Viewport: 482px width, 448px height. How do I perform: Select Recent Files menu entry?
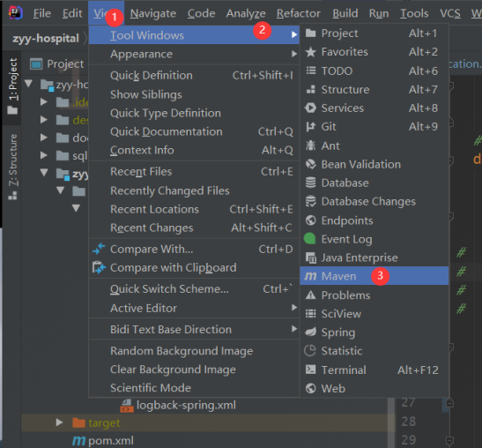(x=194, y=171)
